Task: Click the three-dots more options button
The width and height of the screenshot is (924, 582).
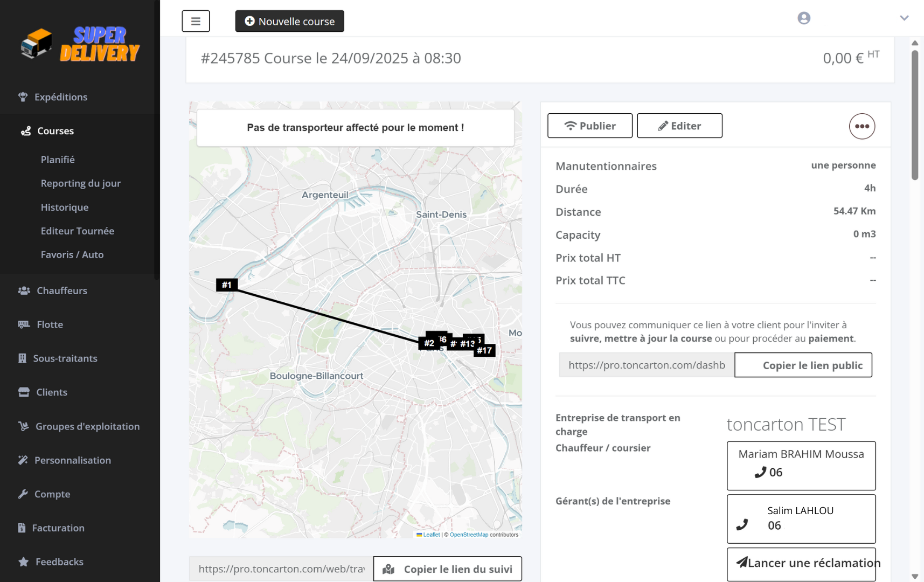Action: point(862,126)
